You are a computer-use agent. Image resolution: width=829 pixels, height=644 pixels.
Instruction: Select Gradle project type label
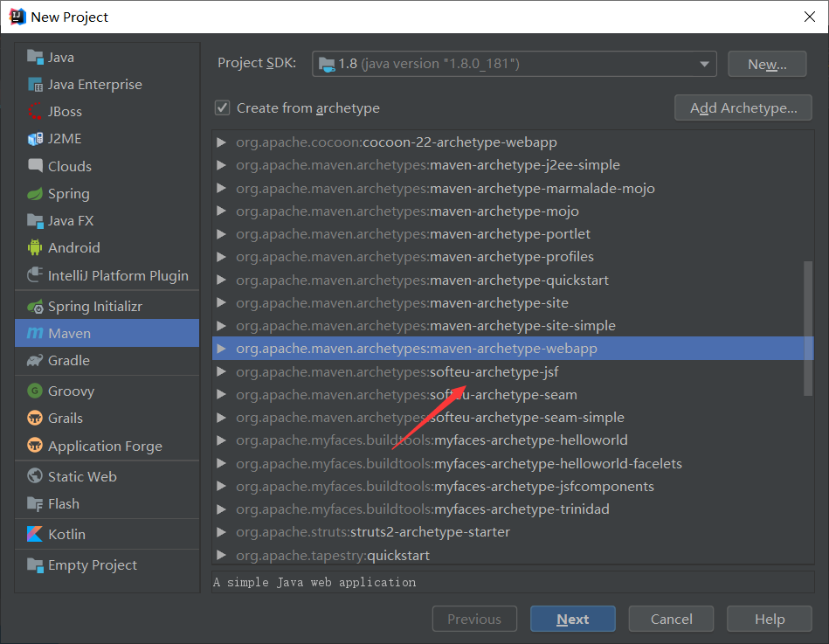point(69,361)
